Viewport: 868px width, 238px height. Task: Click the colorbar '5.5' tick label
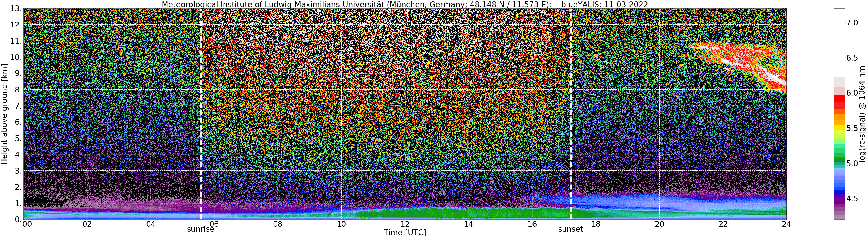(852, 128)
